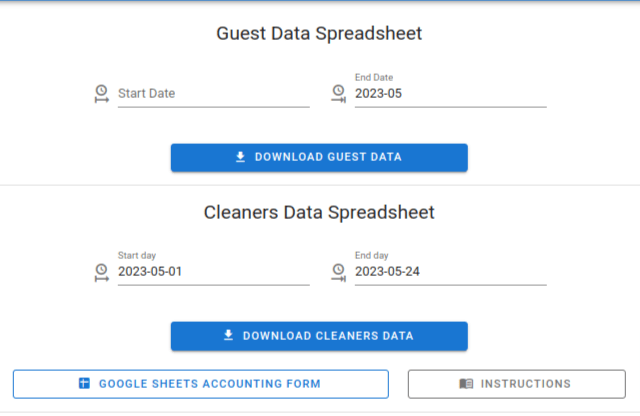This screenshot has width=640, height=416.
Task: Click the "End Date" label above guest field
Action: pyautogui.click(x=374, y=77)
